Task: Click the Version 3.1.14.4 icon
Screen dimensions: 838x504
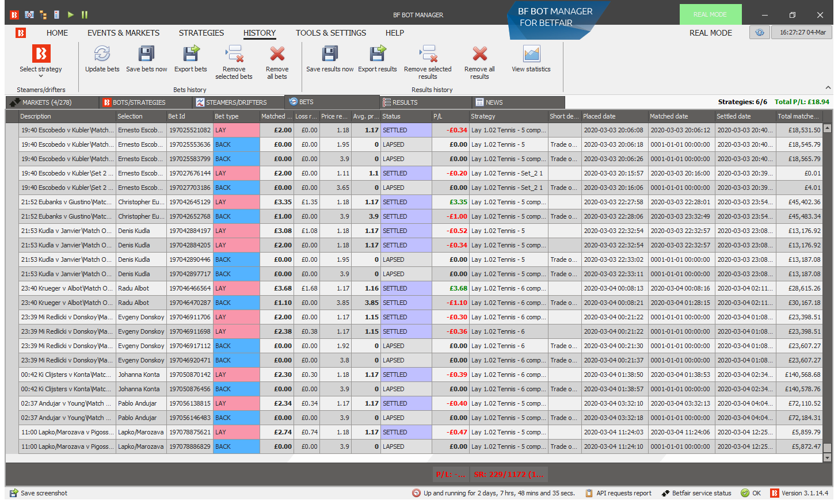Action: (775, 493)
